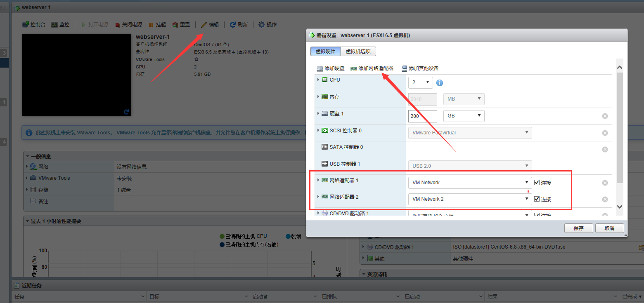Expand the CPU row in dialog
This screenshot has width=644, height=303.
pos(318,80)
